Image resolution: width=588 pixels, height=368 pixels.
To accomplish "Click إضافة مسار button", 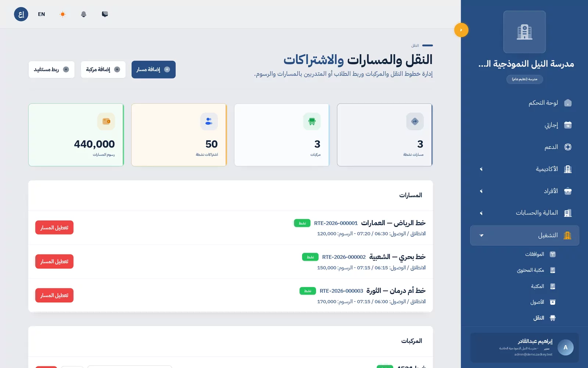I will (x=154, y=70).
